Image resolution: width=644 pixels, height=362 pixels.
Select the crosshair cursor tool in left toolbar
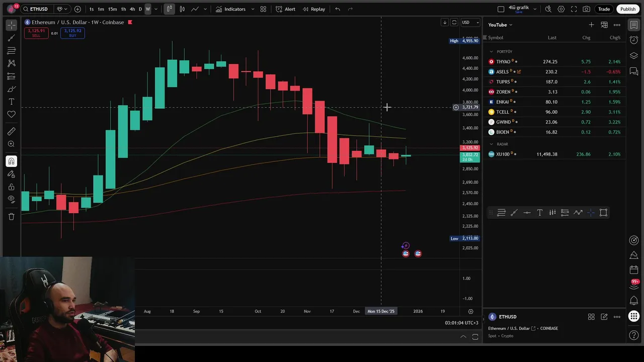tap(11, 25)
